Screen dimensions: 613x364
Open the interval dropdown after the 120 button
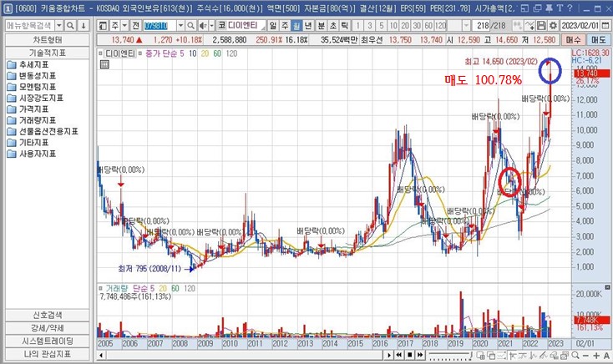466,26
